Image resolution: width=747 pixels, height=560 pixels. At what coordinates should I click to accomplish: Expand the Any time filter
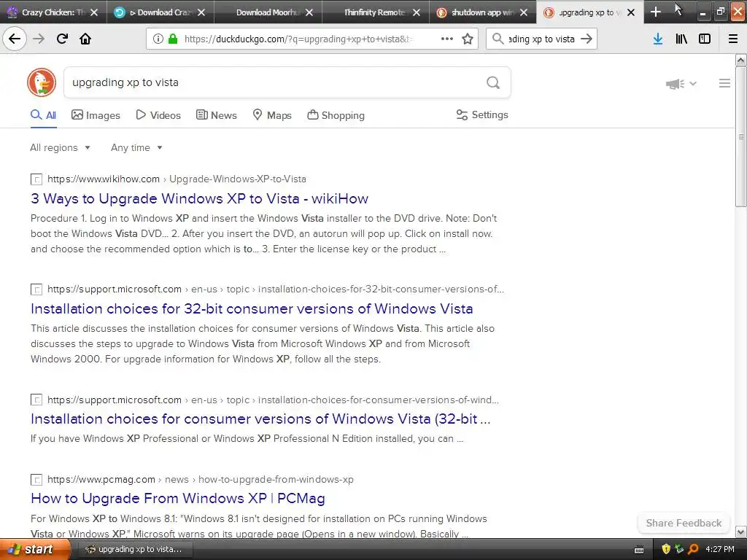(136, 147)
